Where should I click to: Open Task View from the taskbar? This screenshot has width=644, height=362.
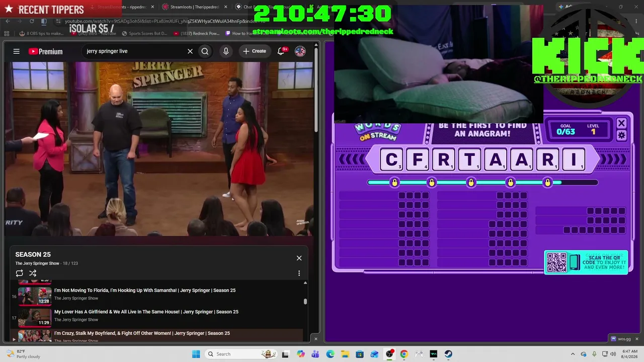tap(285, 354)
